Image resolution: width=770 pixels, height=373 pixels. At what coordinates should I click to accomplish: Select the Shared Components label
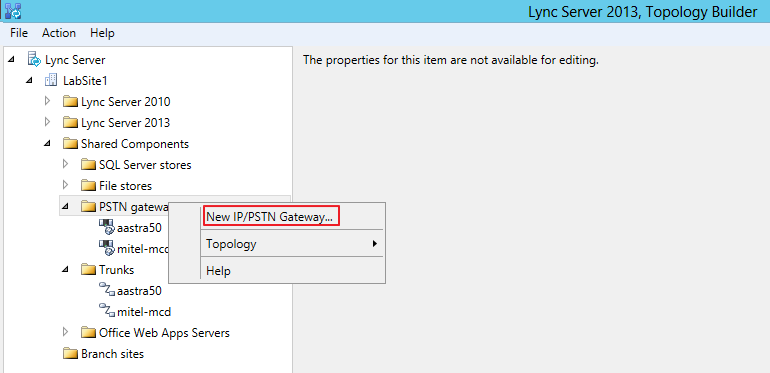135,144
